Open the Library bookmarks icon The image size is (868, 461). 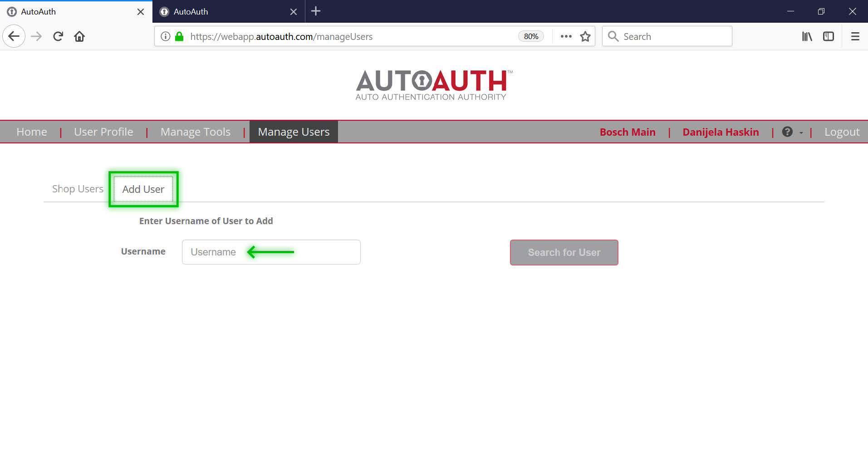pyautogui.click(x=807, y=36)
